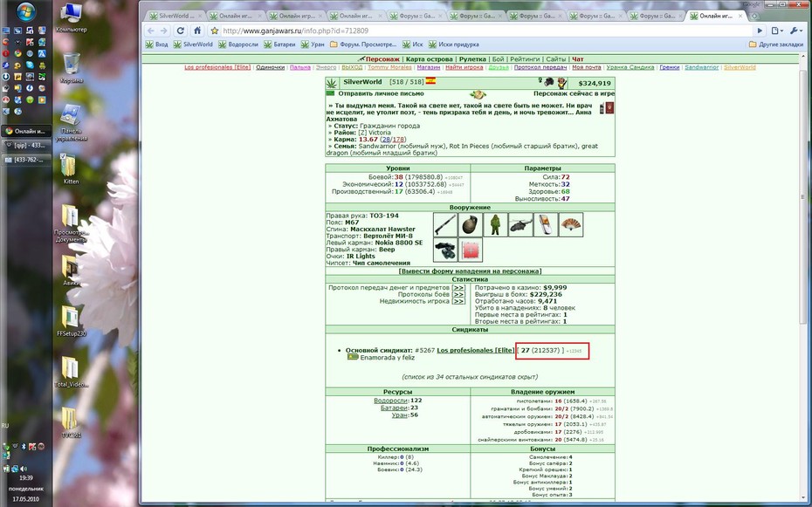Click 'Протокол передач' top link

540,67
